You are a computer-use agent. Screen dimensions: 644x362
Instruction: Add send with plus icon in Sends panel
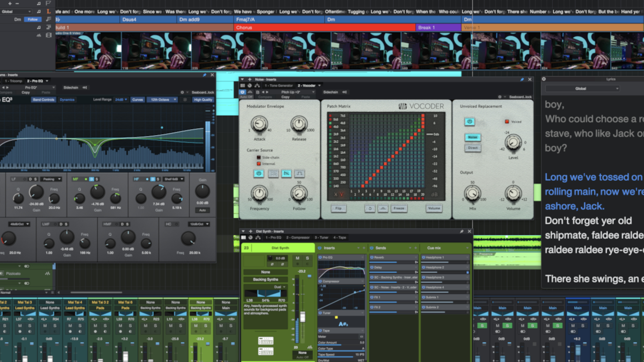(x=415, y=248)
